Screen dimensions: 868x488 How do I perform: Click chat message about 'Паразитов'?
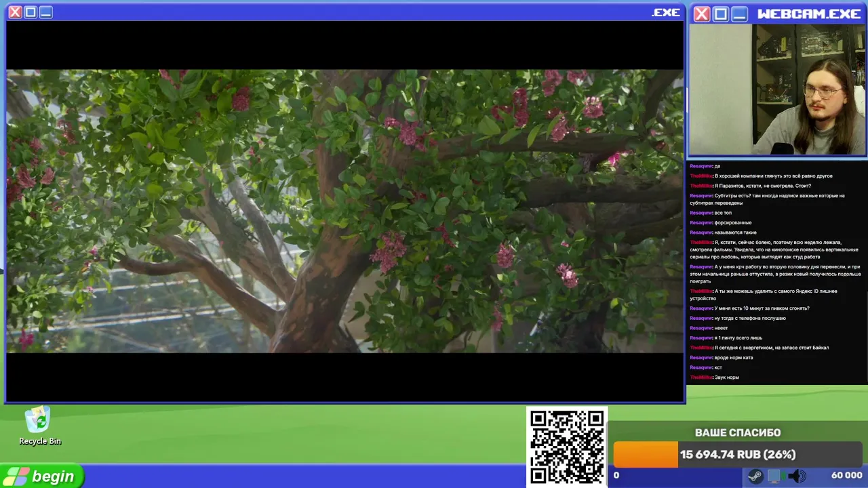[750, 186]
